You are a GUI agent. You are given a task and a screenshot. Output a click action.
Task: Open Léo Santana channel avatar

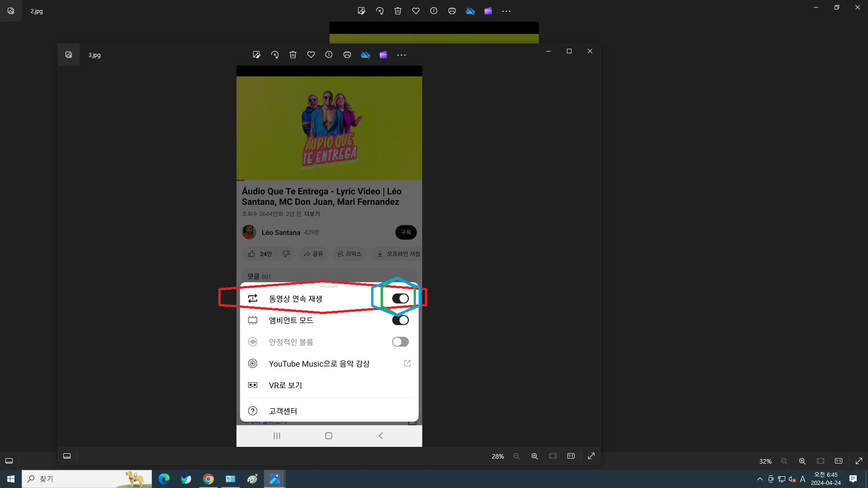[249, 232]
